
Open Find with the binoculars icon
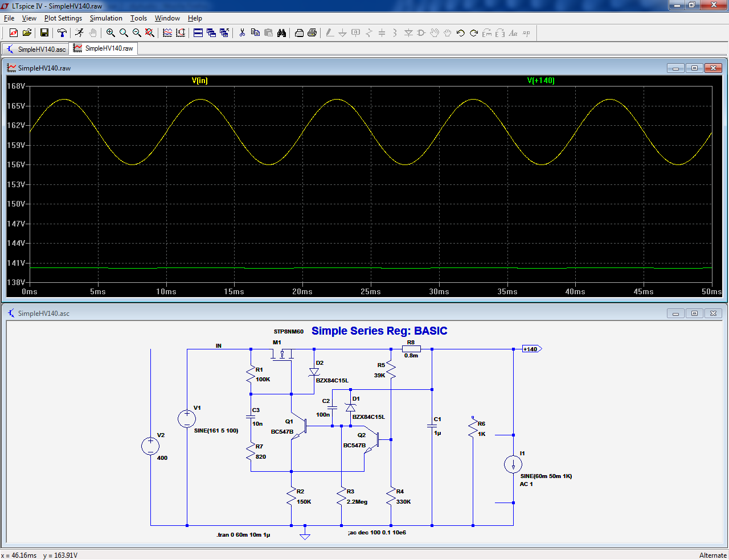pyautogui.click(x=281, y=33)
